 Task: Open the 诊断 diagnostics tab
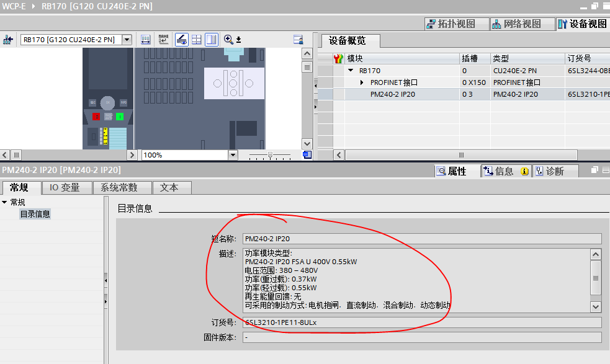[549, 171]
